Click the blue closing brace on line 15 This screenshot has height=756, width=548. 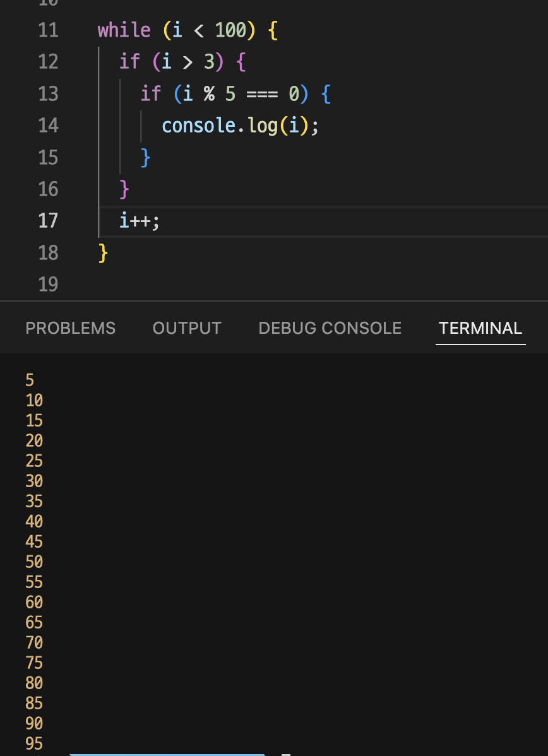click(146, 158)
